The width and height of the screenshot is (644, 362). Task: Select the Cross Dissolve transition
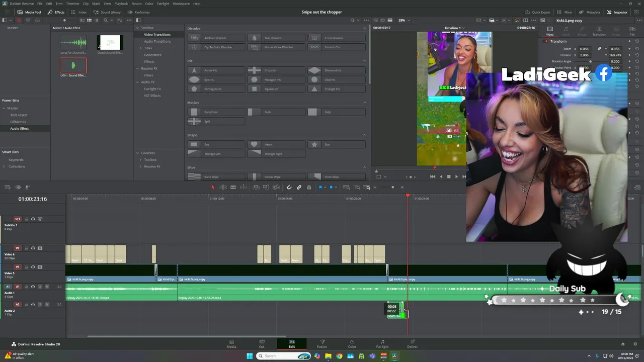coord(336,38)
